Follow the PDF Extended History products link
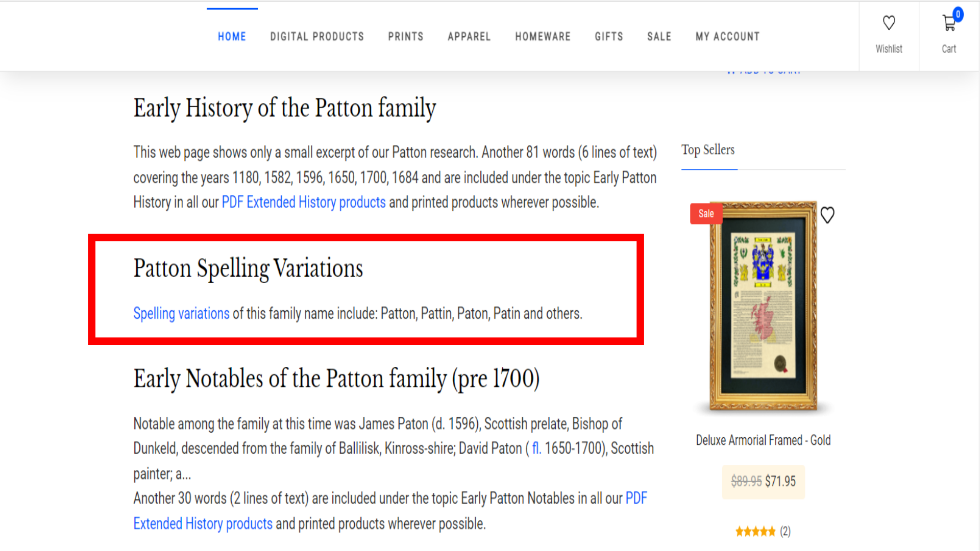 (303, 203)
